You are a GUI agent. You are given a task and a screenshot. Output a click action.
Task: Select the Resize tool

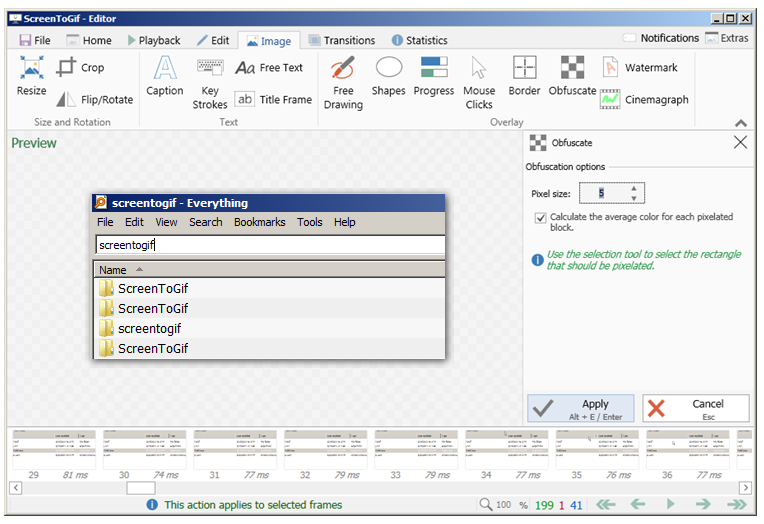[x=32, y=76]
